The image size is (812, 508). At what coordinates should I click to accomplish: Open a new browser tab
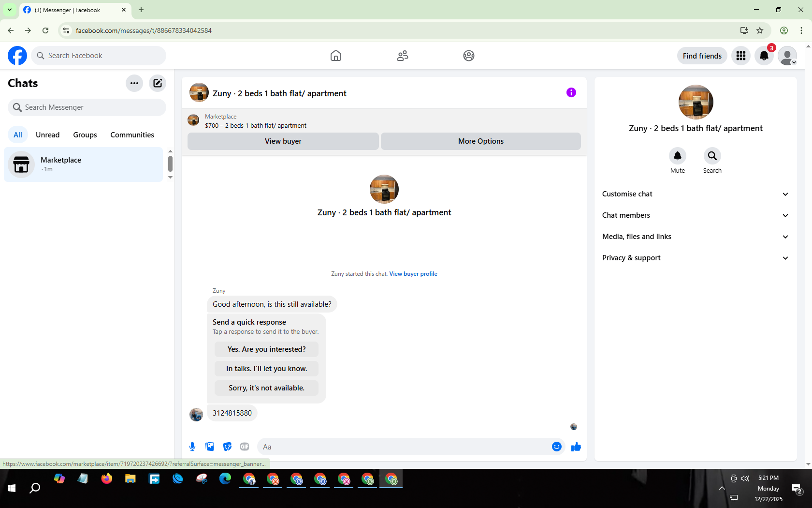click(141, 10)
